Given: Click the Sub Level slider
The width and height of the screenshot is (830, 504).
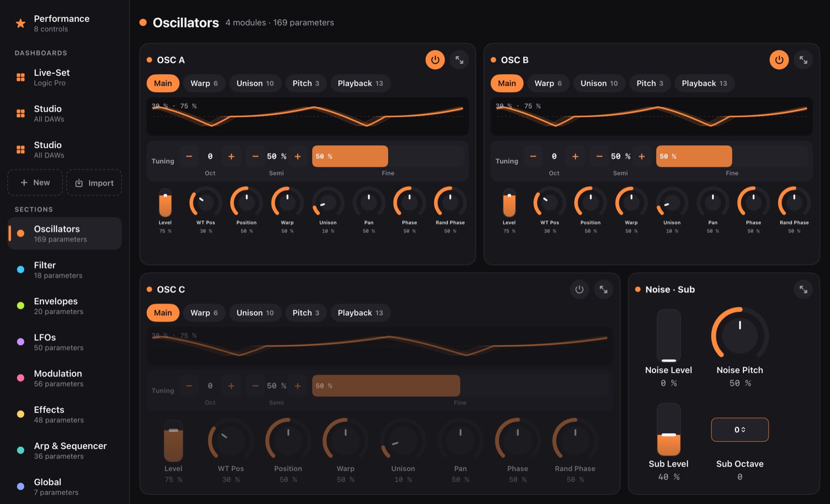Looking at the screenshot, I should (669, 429).
